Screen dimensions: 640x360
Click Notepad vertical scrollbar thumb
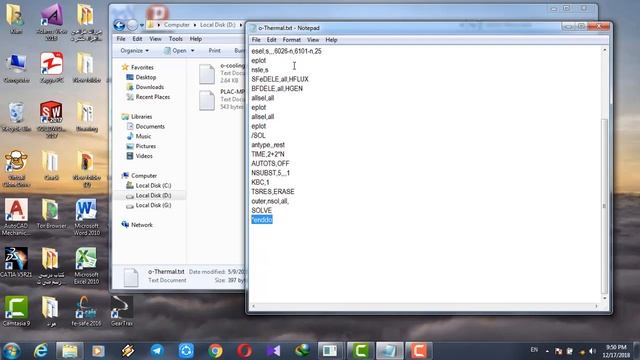click(604, 207)
